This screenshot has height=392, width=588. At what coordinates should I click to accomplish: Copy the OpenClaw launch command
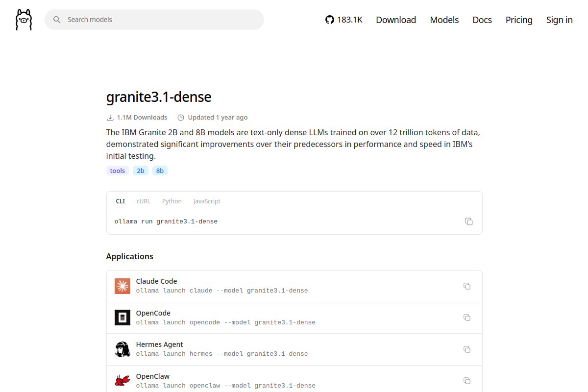(x=467, y=381)
